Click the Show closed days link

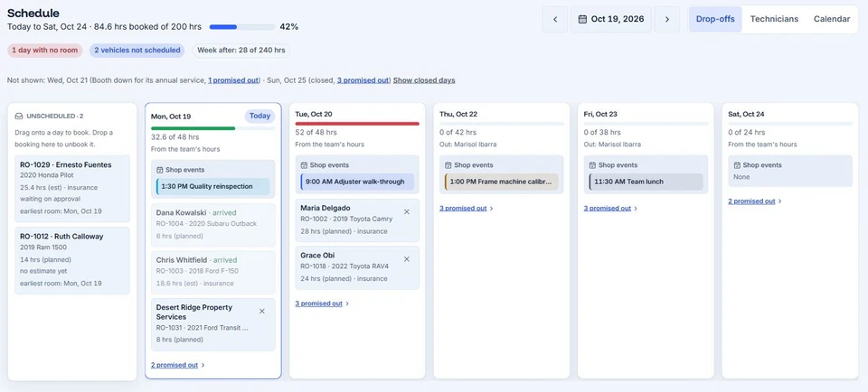click(x=424, y=80)
